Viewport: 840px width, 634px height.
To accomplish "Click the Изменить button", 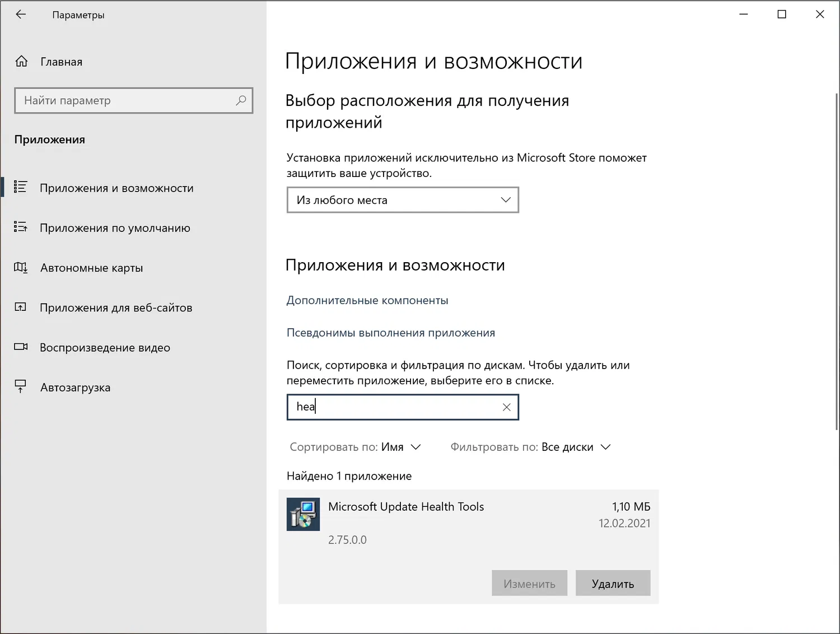I will [529, 582].
